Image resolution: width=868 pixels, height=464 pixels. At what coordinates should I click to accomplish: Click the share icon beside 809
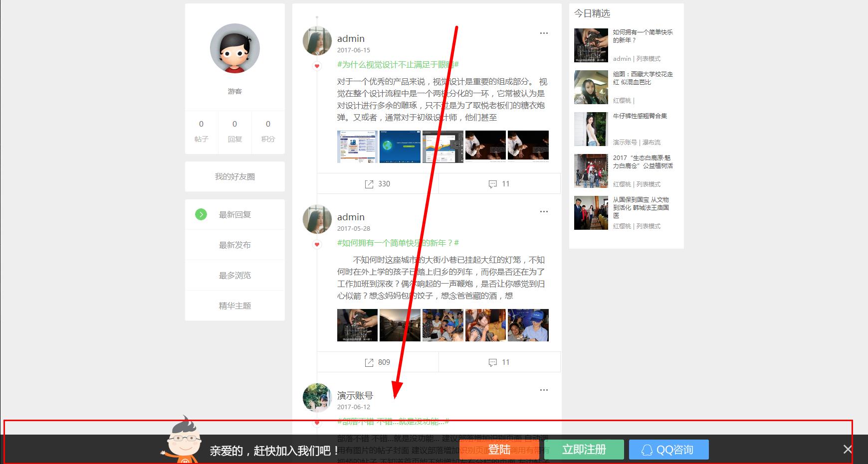(369, 363)
